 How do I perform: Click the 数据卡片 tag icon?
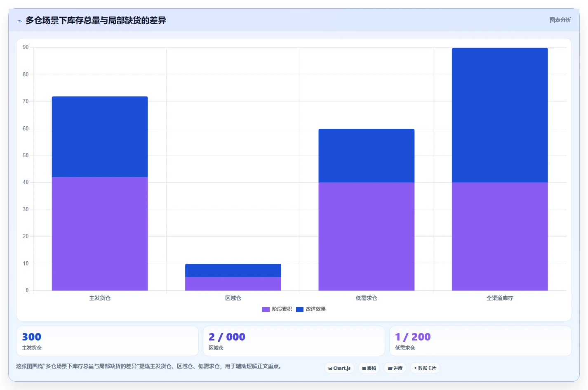pyautogui.click(x=415, y=368)
